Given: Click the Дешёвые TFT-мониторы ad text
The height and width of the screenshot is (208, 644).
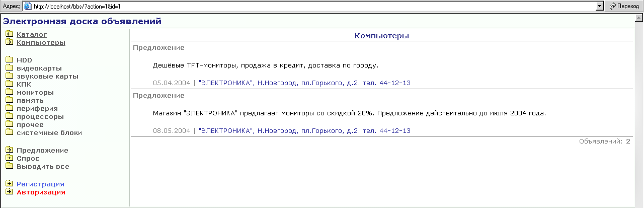Looking at the screenshot, I should (x=265, y=65).
